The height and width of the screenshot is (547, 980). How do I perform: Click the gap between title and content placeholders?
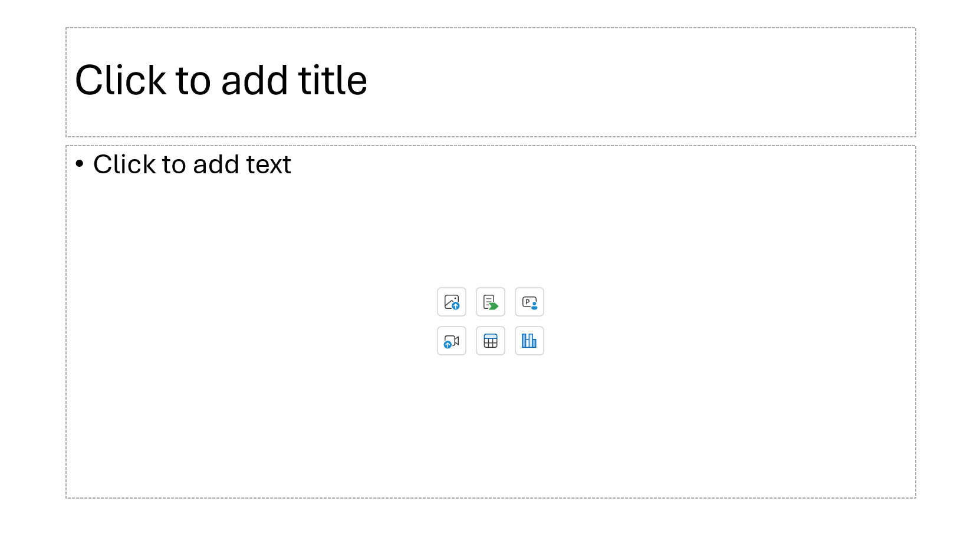(491, 141)
